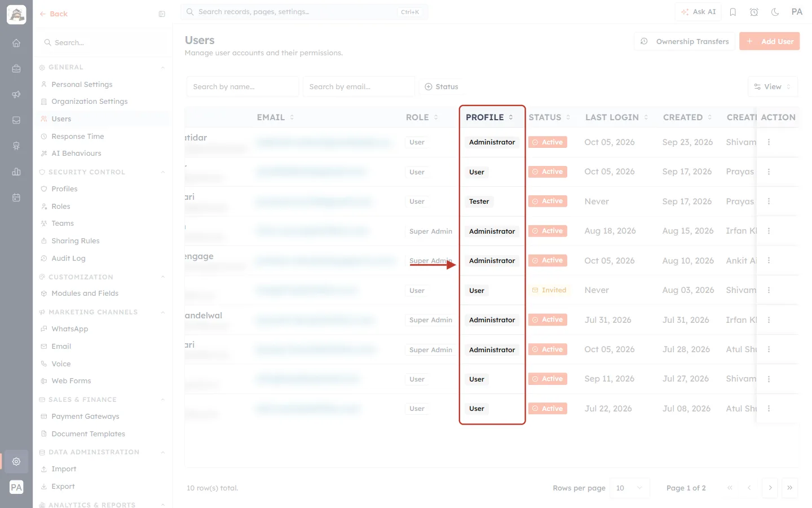This screenshot has height=508, width=812.
Task: Open the briefcase icon in left rail
Action: [x=16, y=69]
